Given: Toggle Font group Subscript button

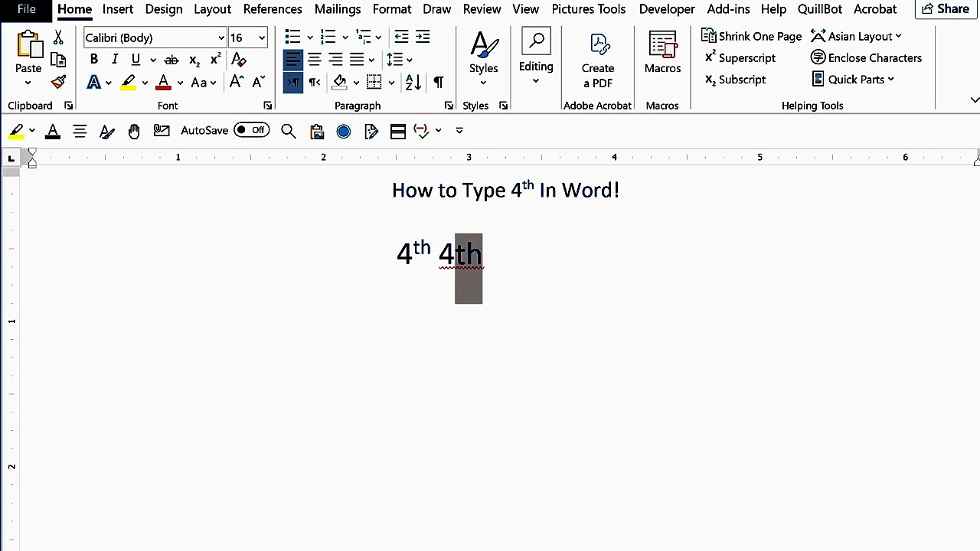Looking at the screenshot, I should (194, 60).
